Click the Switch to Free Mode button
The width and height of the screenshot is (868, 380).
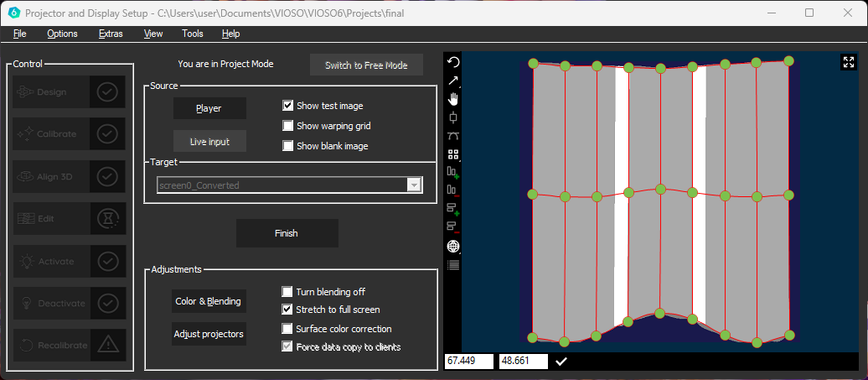(366, 65)
